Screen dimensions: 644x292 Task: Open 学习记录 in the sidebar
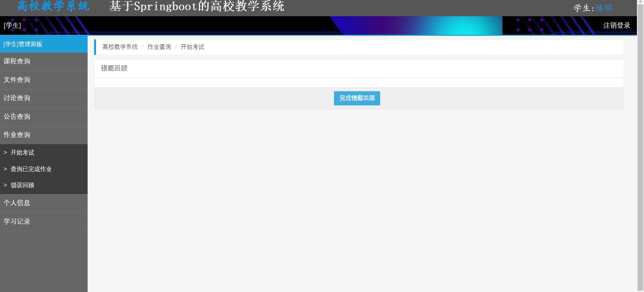(44, 222)
